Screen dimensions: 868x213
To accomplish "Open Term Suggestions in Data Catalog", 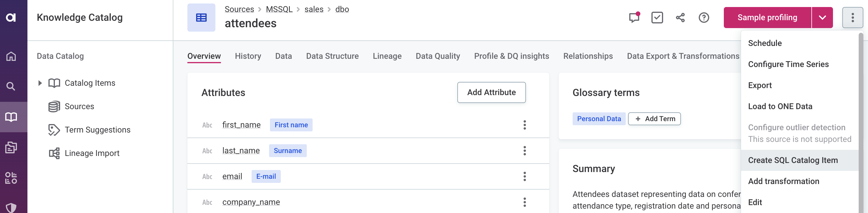I will tap(97, 130).
